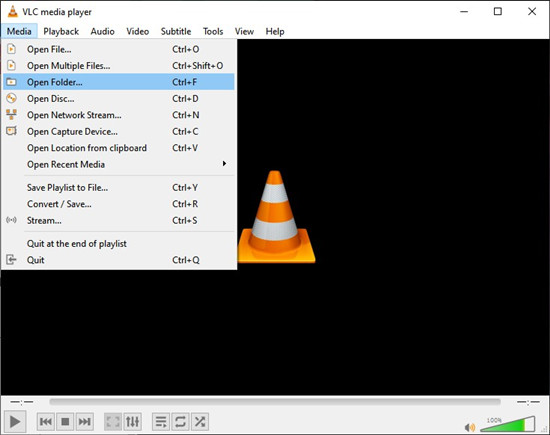Toggle loop mode button

[180, 421]
